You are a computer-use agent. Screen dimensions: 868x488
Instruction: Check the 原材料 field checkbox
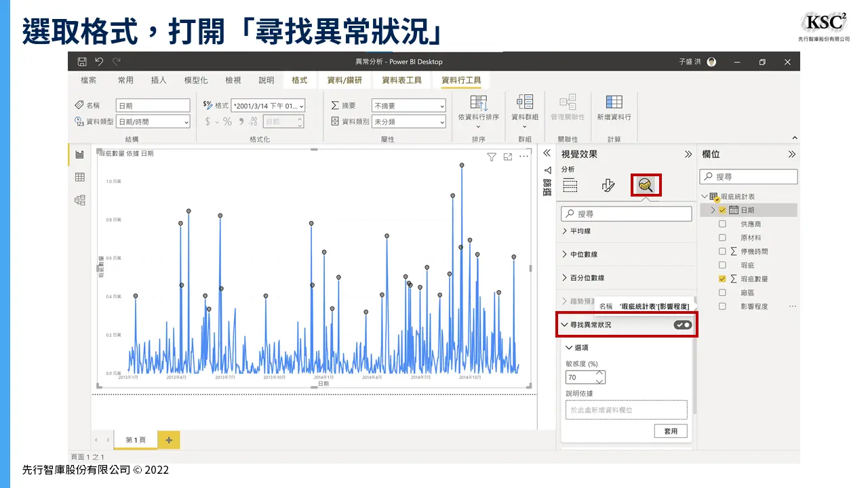(x=722, y=238)
